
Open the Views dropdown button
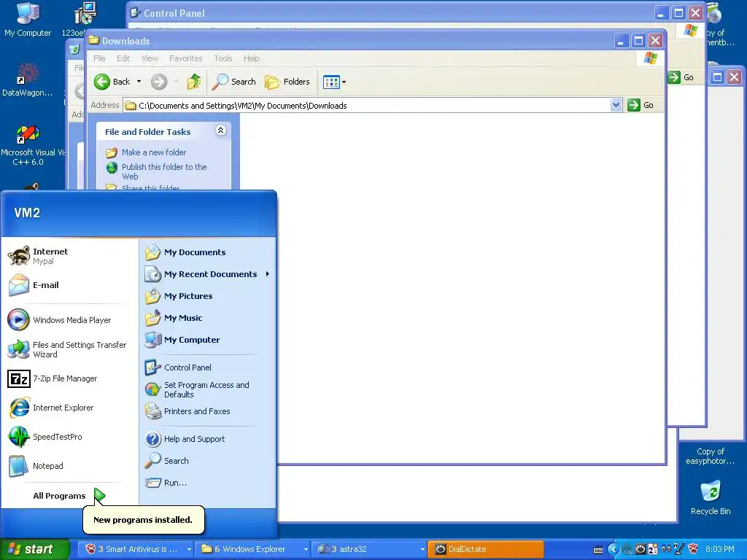tap(334, 82)
